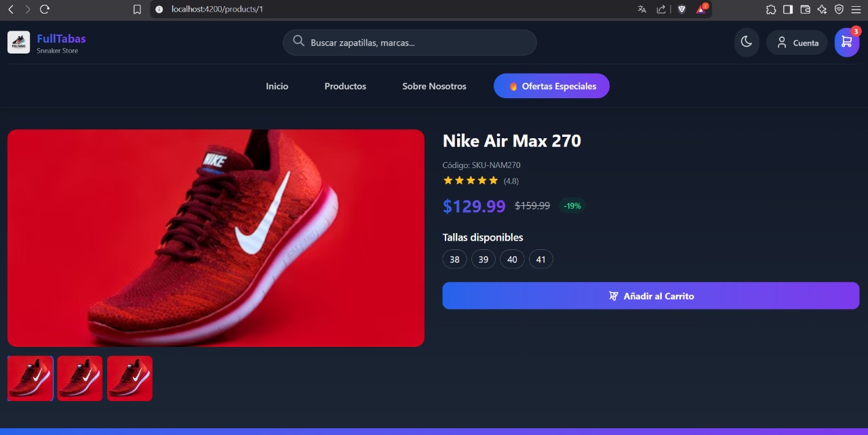Bookmark this page in browser

[x=137, y=9]
